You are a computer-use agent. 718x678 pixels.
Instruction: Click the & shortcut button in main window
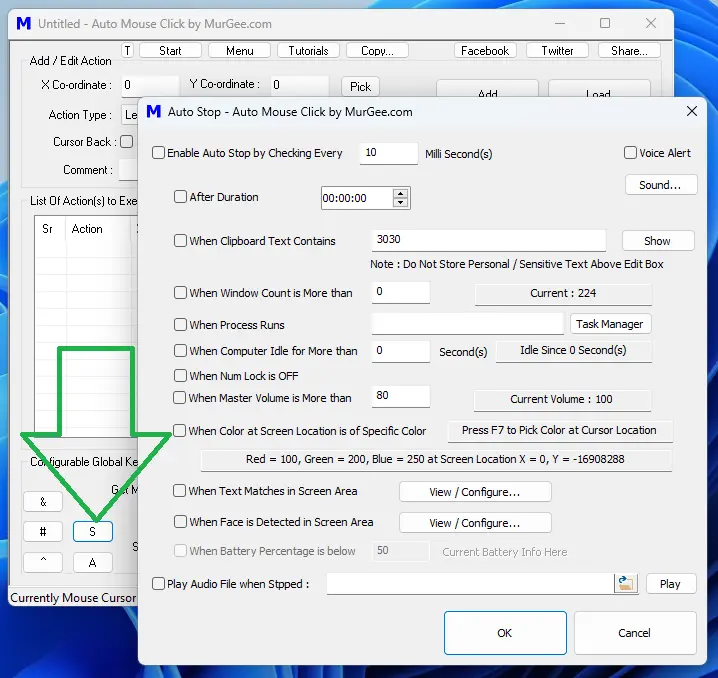point(43,501)
